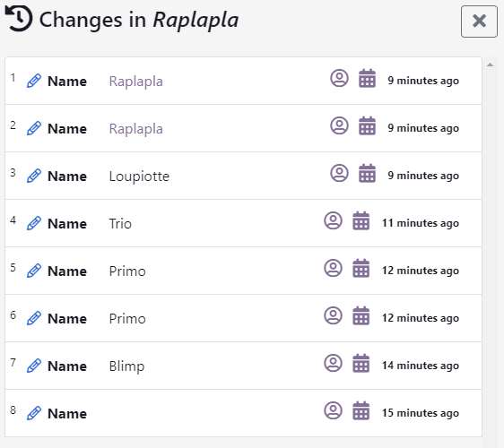
Task: Open the Raplapla link in row 1
Action: (x=136, y=82)
